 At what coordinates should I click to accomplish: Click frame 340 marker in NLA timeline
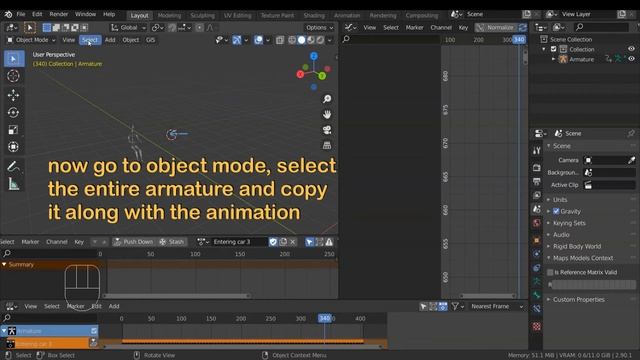(325, 318)
